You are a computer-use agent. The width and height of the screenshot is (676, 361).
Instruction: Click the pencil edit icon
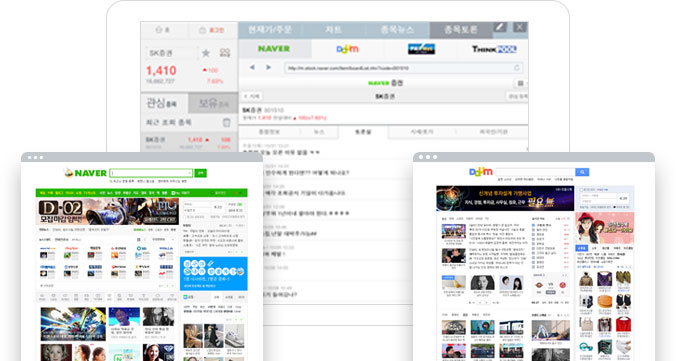click(x=500, y=27)
